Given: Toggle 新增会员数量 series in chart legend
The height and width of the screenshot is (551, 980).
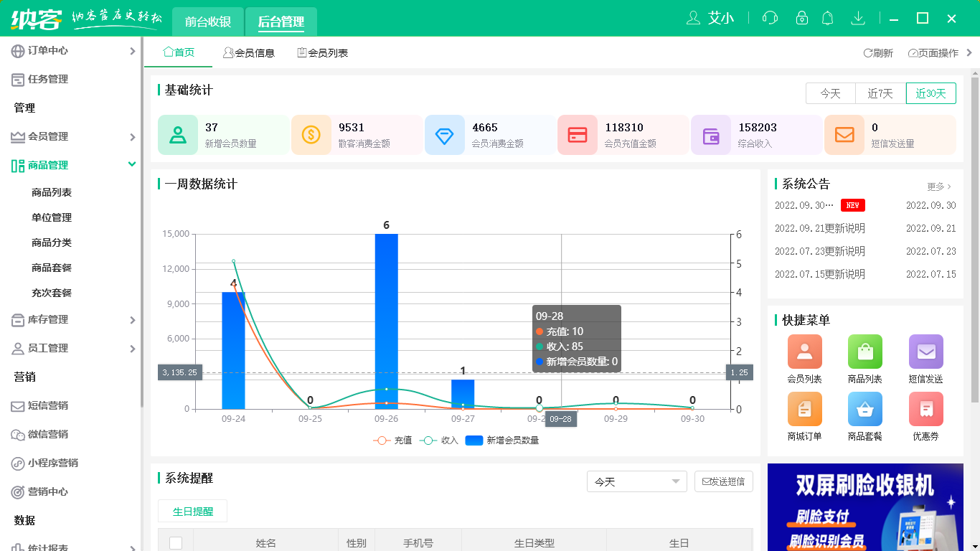Looking at the screenshot, I should [502, 441].
